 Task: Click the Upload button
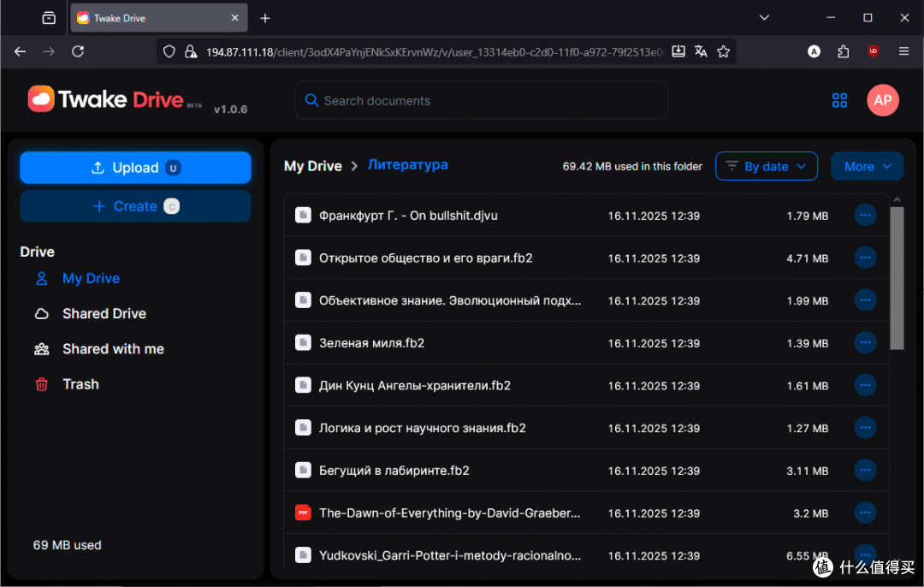[x=135, y=168]
